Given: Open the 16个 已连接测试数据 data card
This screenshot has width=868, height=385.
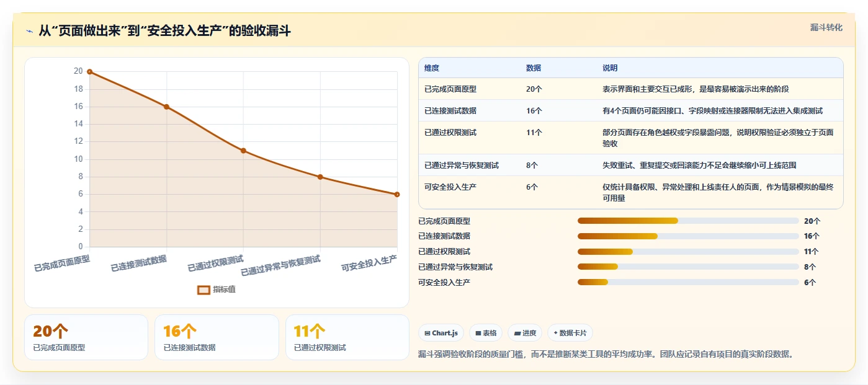Looking at the screenshot, I should click(x=217, y=337).
